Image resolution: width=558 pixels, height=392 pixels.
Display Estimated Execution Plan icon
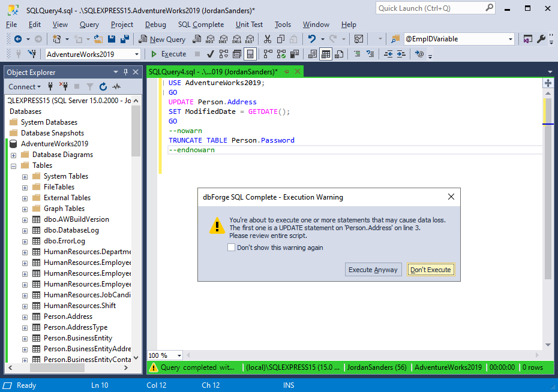pyautogui.click(x=223, y=54)
